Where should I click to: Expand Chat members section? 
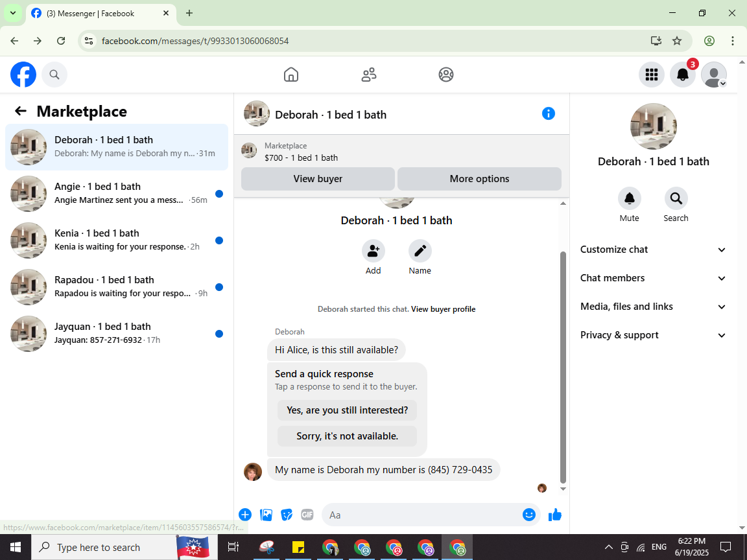[x=653, y=278]
